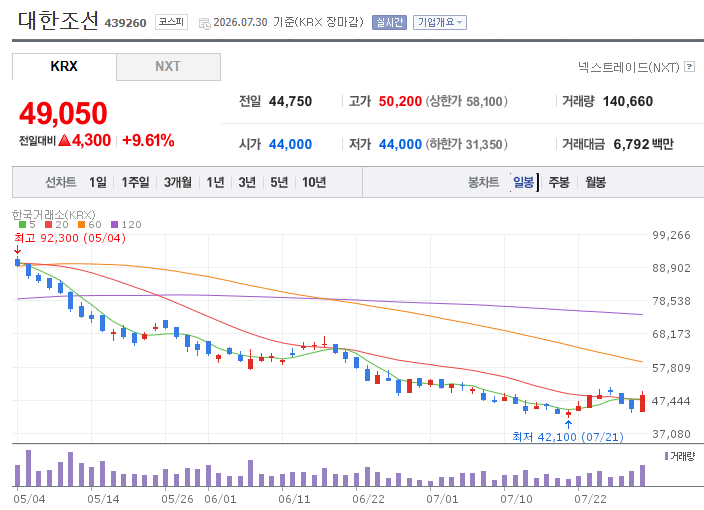Select the 3년 line chart period

click(247, 182)
